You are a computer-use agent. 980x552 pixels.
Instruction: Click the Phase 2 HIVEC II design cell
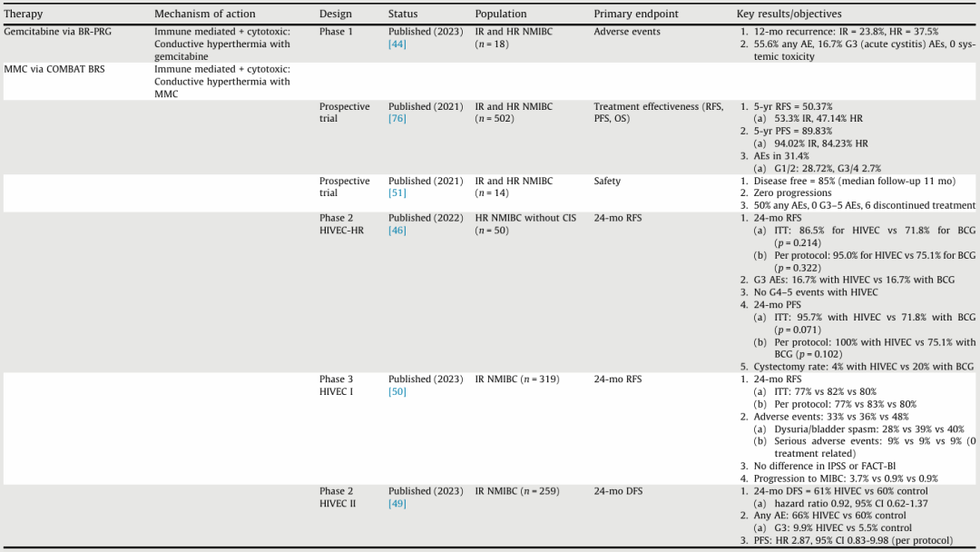point(338,497)
